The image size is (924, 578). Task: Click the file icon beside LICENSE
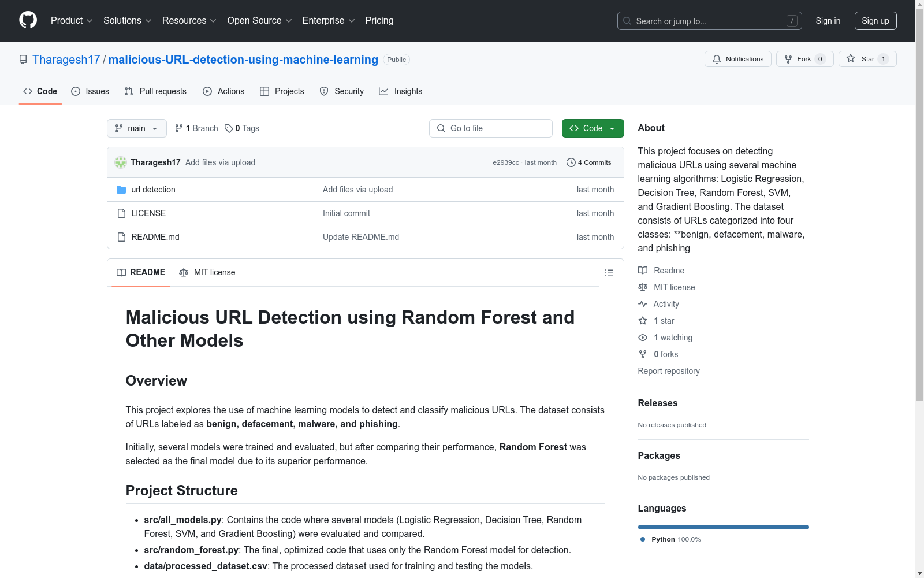(x=121, y=213)
